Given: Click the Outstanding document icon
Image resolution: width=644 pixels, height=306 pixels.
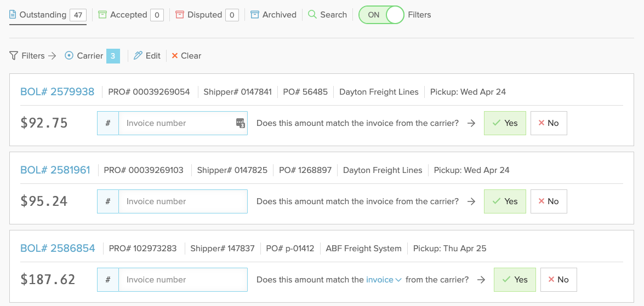Looking at the screenshot, I should (13, 15).
